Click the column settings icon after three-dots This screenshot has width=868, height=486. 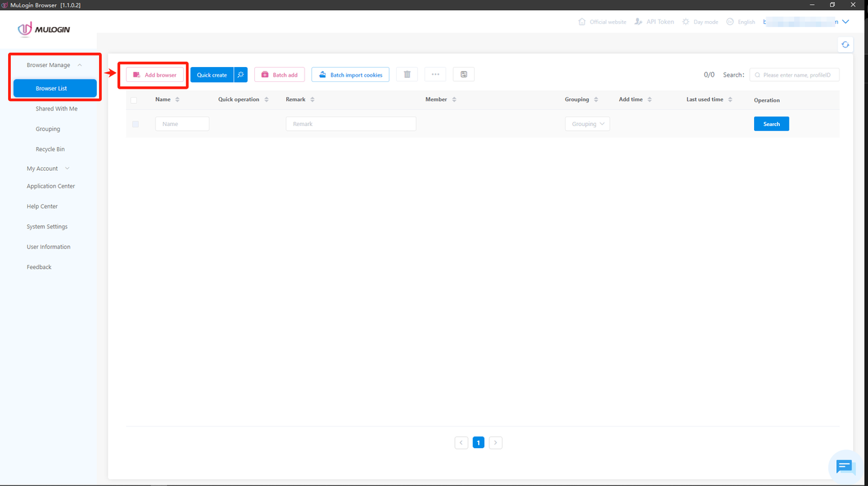pyautogui.click(x=464, y=75)
